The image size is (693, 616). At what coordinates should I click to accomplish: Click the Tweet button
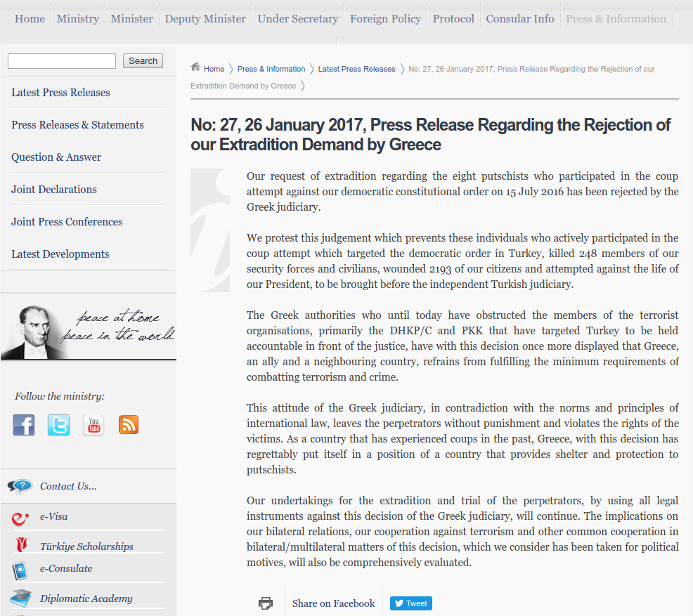tap(411, 603)
